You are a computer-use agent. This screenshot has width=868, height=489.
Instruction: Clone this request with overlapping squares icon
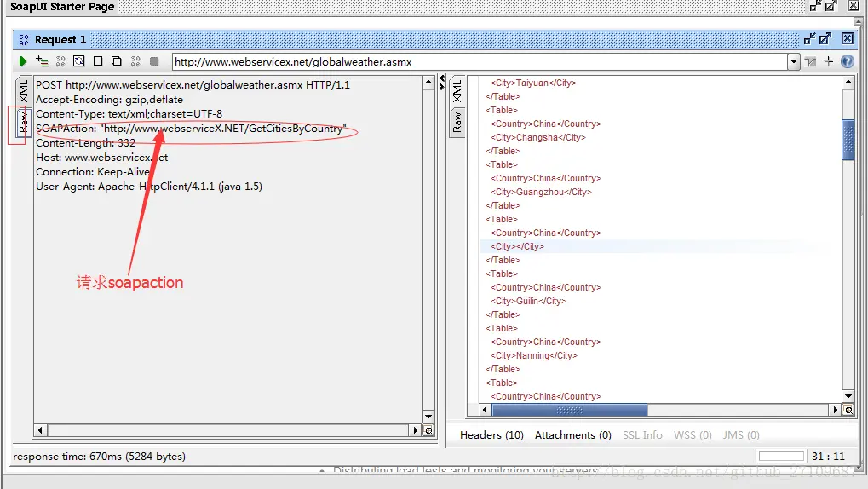(x=116, y=61)
